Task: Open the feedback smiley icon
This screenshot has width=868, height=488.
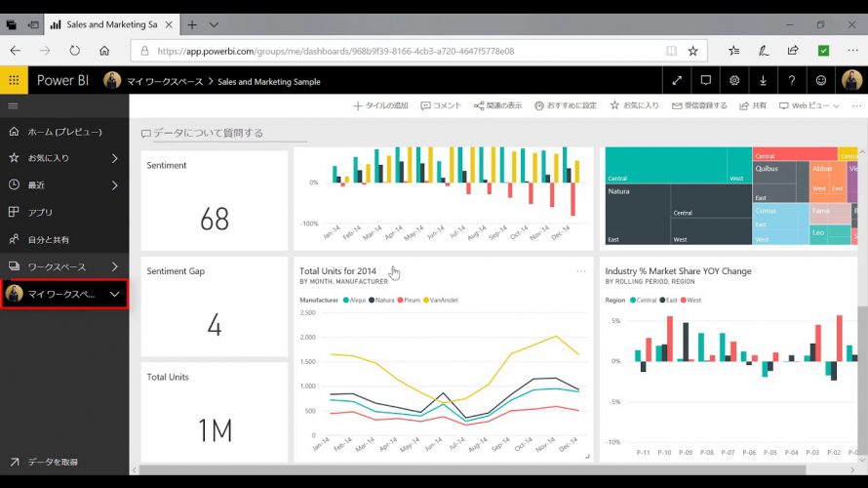Action: coord(821,80)
